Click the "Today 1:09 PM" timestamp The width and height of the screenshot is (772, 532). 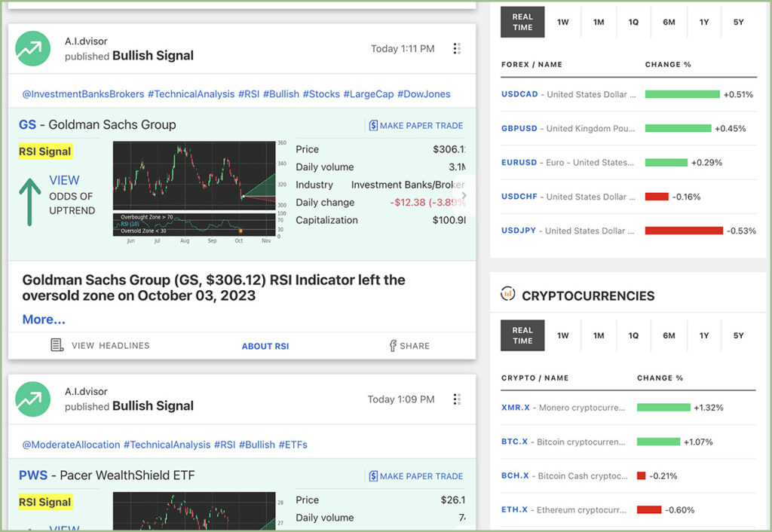401,399
